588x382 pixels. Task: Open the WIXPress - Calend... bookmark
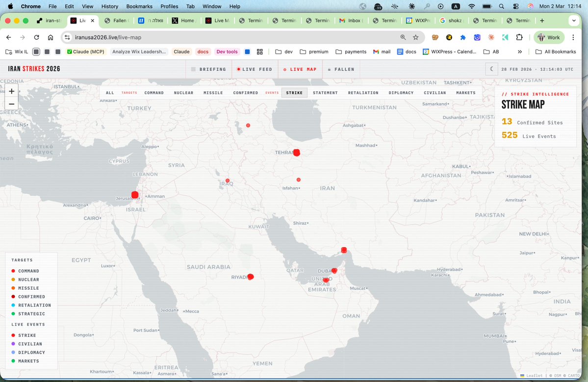click(x=450, y=51)
